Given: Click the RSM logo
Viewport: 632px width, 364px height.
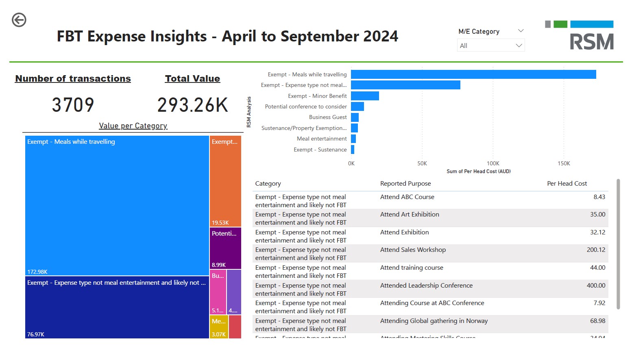Looking at the screenshot, I should point(580,36).
